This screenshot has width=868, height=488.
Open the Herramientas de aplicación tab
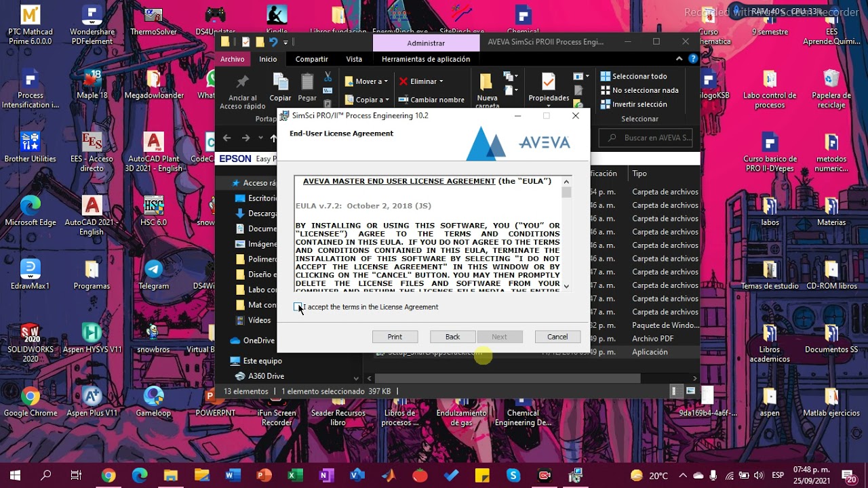tap(426, 59)
